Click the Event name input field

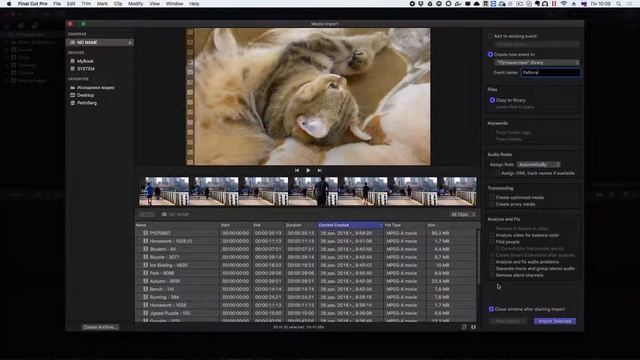(x=551, y=73)
